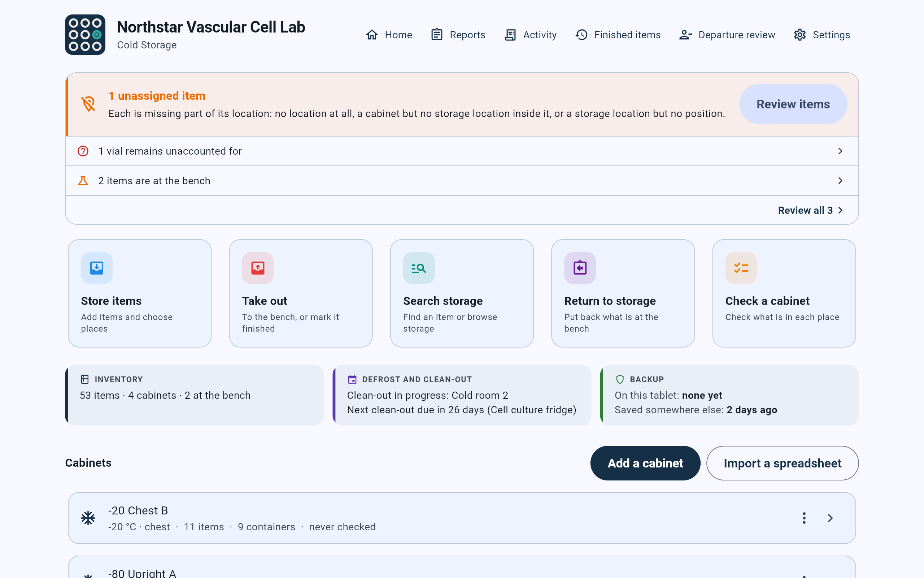Click 'never checked' on -20 Chest B
The image size is (924, 578).
(343, 527)
